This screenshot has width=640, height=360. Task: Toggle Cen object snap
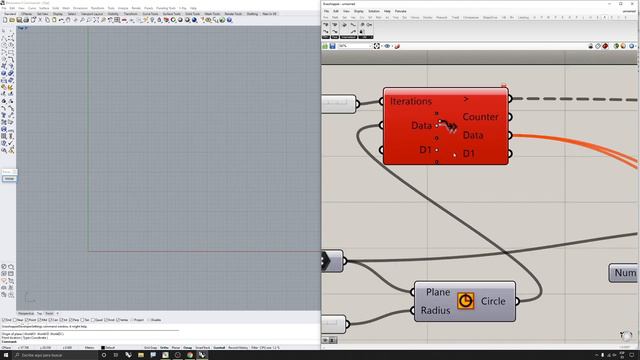point(53,320)
